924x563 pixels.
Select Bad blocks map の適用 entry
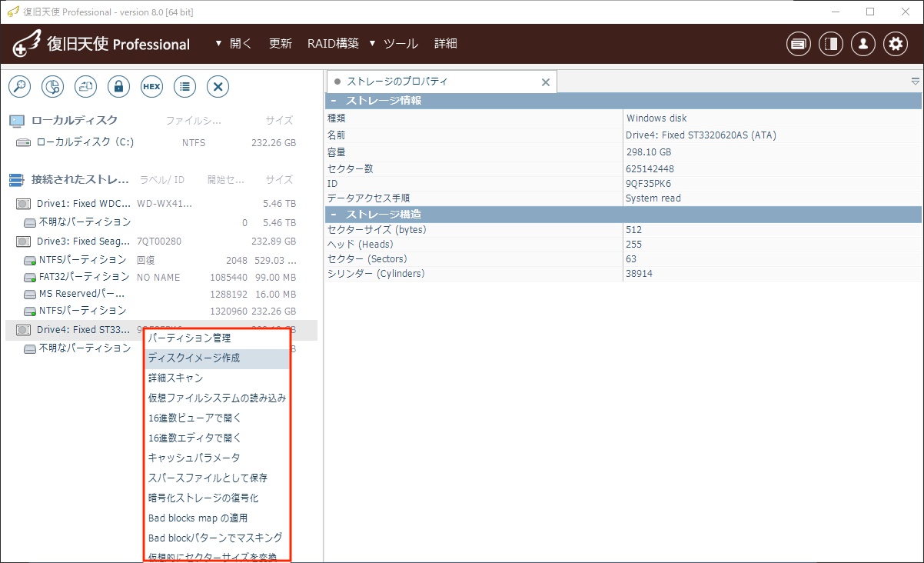(217, 518)
